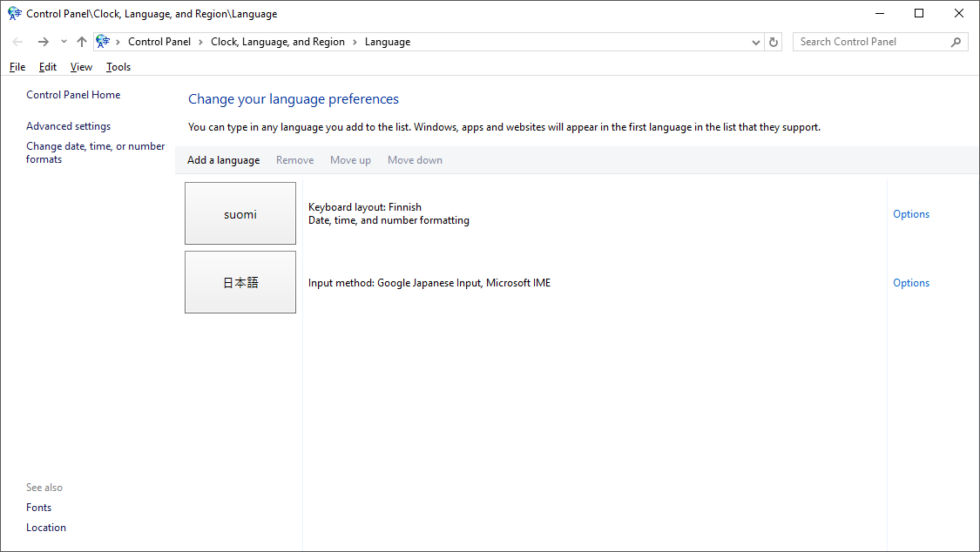Open the recent locations dropdown arrow
This screenshot has height=552, width=980.
64,42
